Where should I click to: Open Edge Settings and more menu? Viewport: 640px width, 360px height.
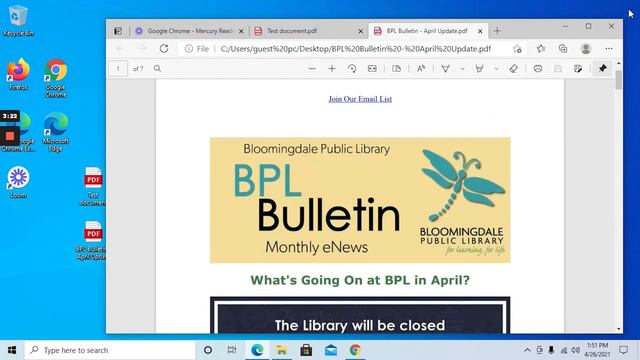coord(609,49)
